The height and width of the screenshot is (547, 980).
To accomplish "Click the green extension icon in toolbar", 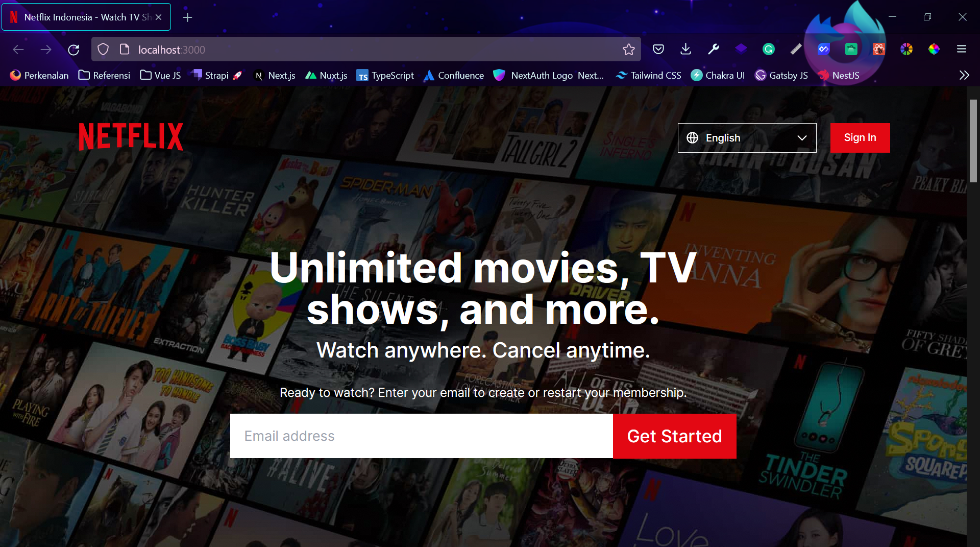I will tap(851, 49).
